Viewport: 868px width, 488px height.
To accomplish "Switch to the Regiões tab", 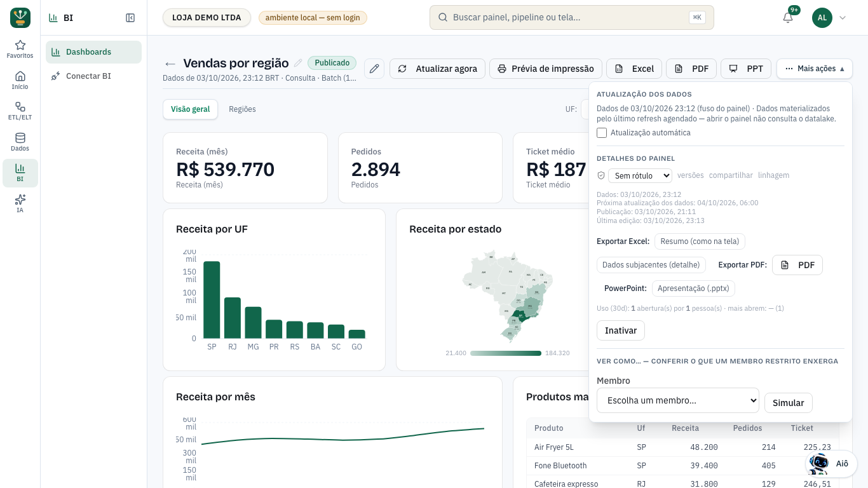I will coord(242,109).
